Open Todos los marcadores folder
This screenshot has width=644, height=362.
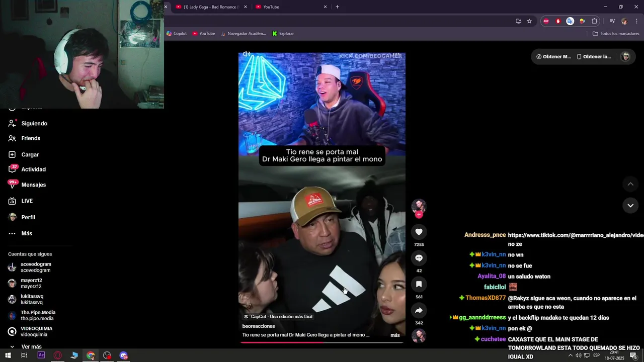point(616,33)
